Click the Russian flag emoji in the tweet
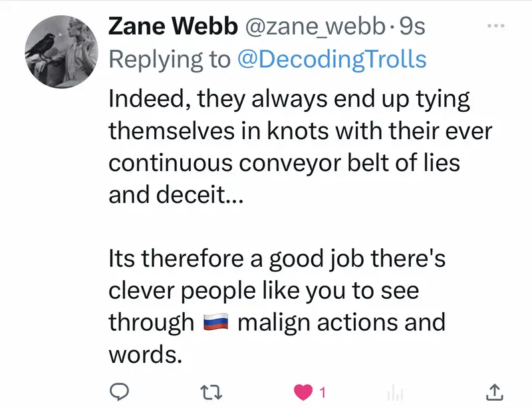Screen dimensions: 532x408 pyautogui.click(x=215, y=323)
